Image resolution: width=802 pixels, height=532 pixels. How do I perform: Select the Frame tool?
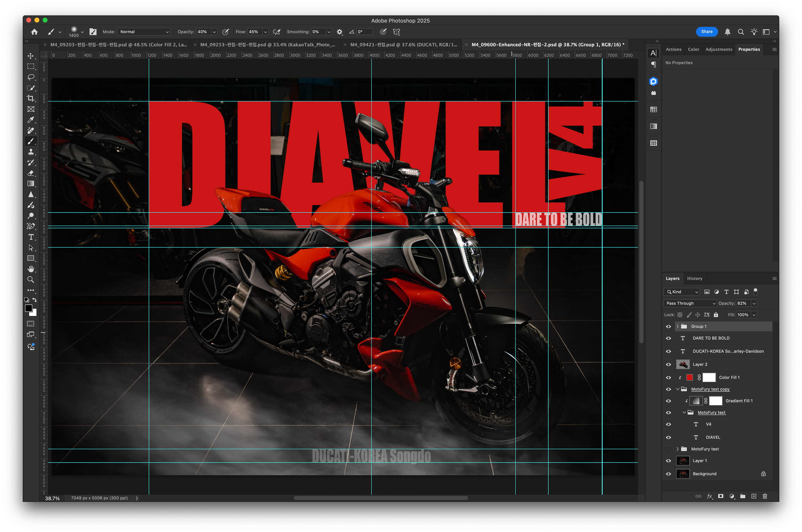(31, 109)
